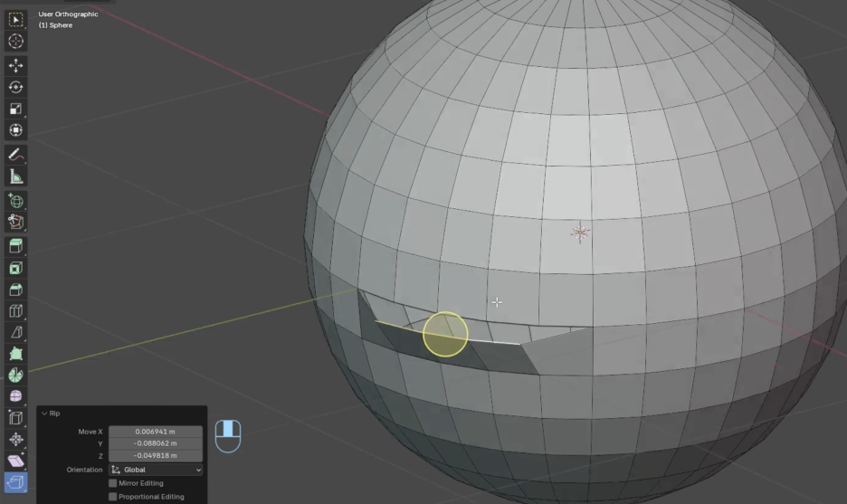Select the Annotate pencil tool

pyautogui.click(x=15, y=155)
